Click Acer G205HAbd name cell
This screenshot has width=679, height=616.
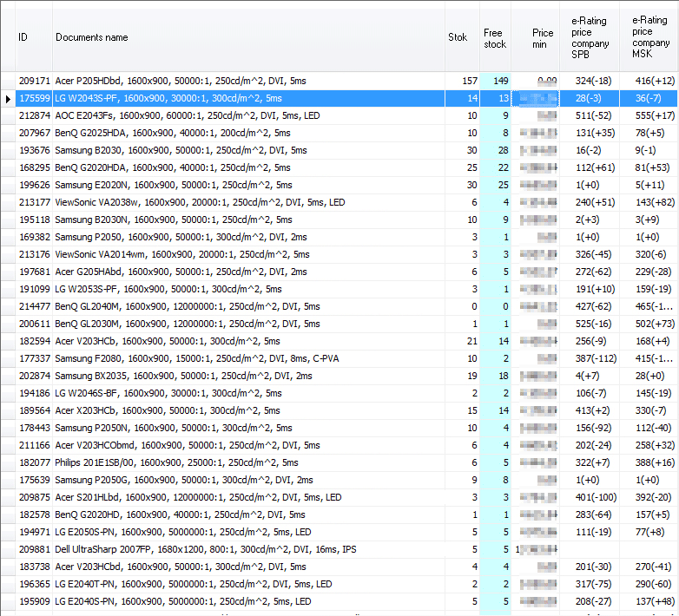(x=248, y=272)
